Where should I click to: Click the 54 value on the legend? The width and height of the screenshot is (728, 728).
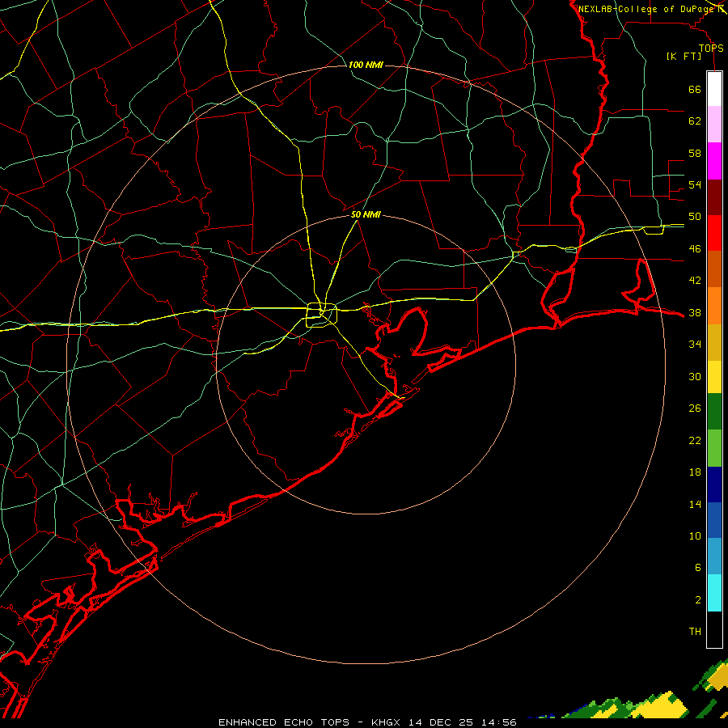(695, 184)
